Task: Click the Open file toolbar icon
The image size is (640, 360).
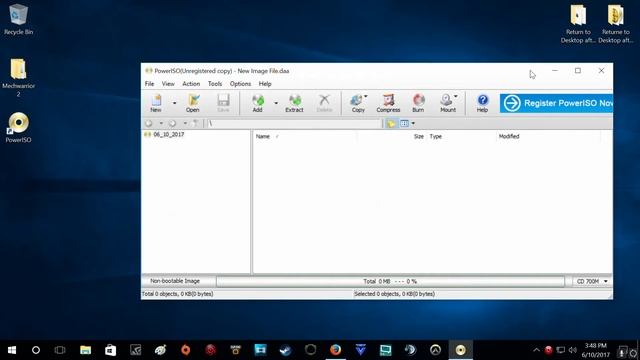Action: click(193, 103)
